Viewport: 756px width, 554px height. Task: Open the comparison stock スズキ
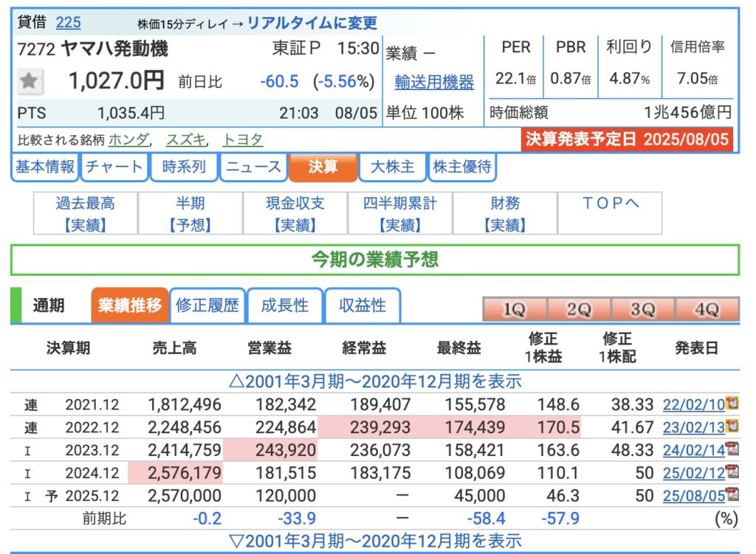186,139
